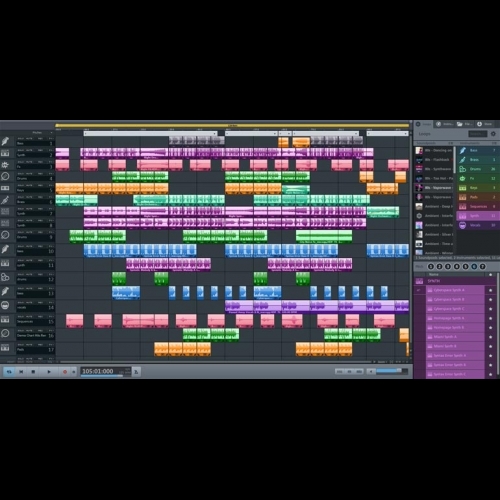Arm recording on track 6 Brass
This screenshot has height=500, width=500.
pyautogui.click(x=40, y=197)
